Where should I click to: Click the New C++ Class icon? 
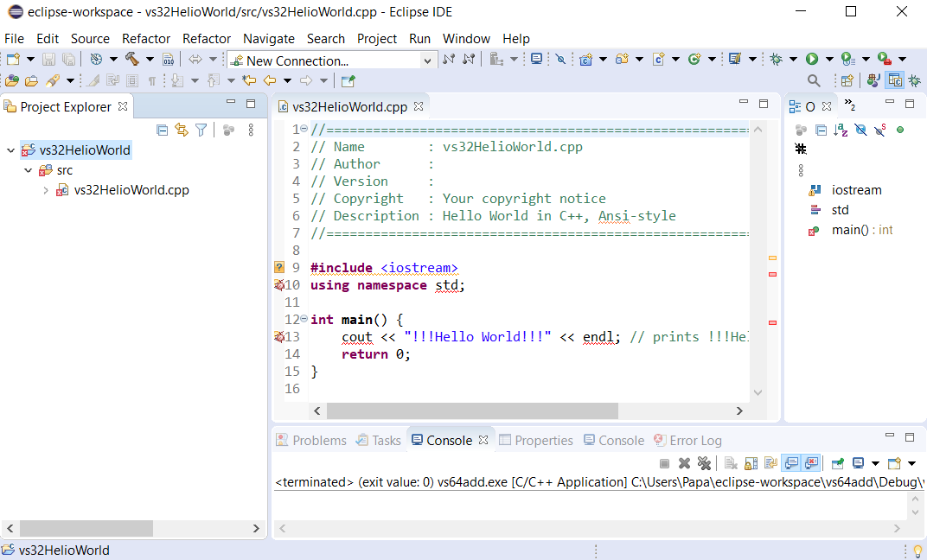coord(694,59)
